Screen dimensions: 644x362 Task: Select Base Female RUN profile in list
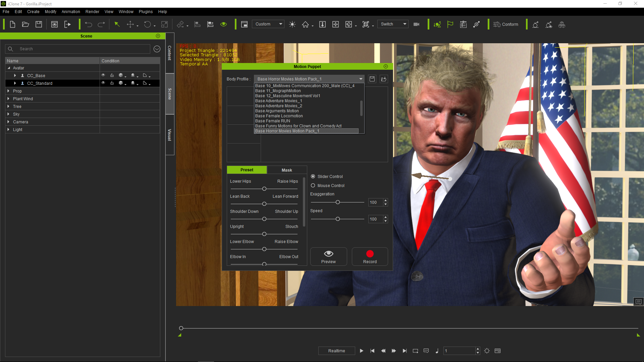point(272,121)
